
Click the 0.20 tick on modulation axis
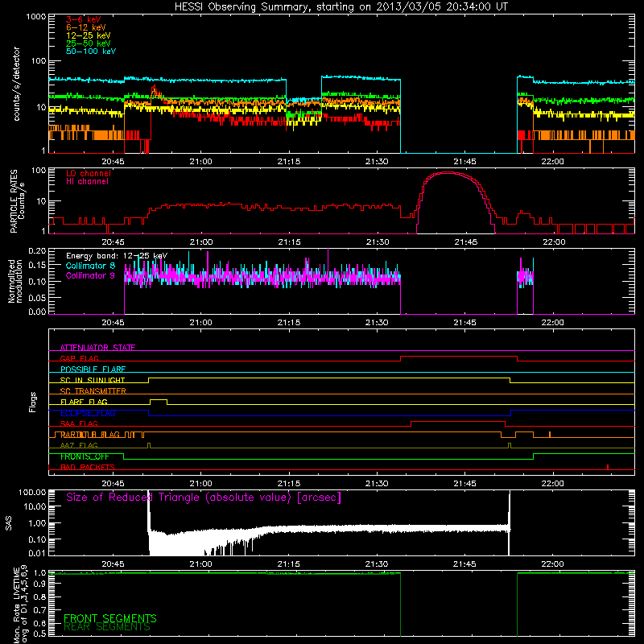pos(37,250)
